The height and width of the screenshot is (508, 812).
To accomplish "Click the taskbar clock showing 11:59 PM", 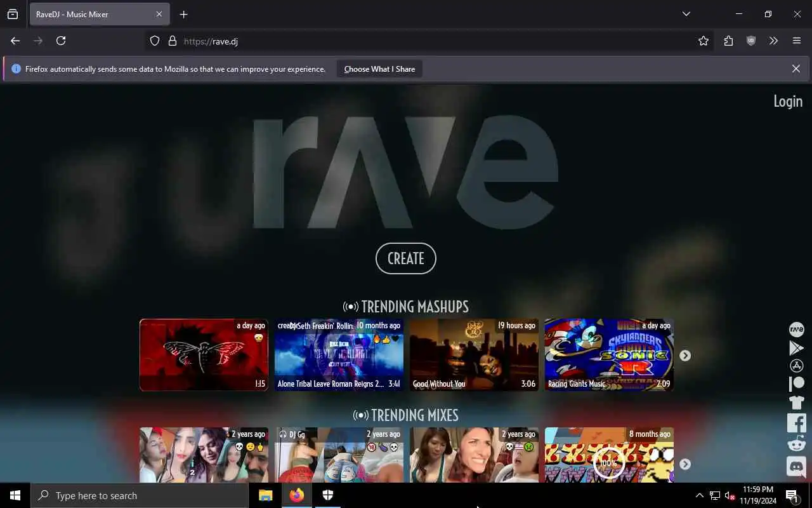I will 758,495.
